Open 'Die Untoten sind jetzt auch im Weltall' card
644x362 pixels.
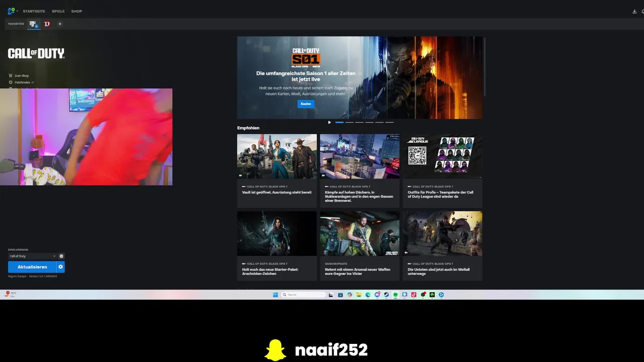click(x=442, y=246)
